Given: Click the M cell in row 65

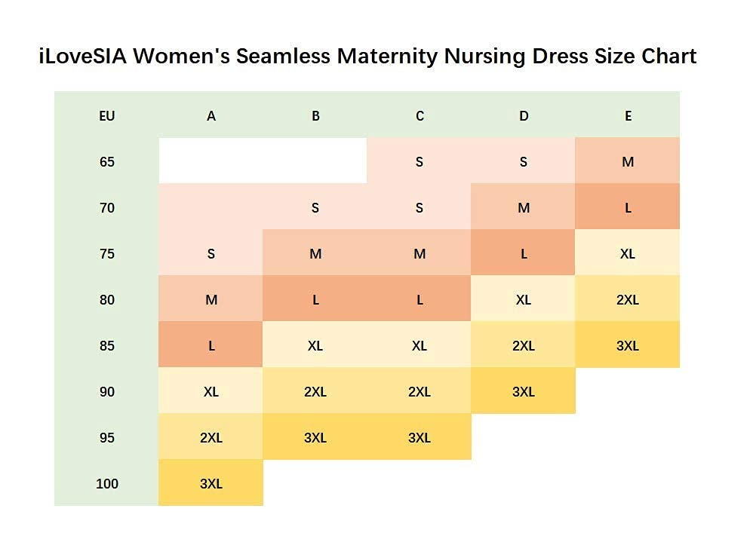Looking at the screenshot, I should pyautogui.click(x=628, y=162).
